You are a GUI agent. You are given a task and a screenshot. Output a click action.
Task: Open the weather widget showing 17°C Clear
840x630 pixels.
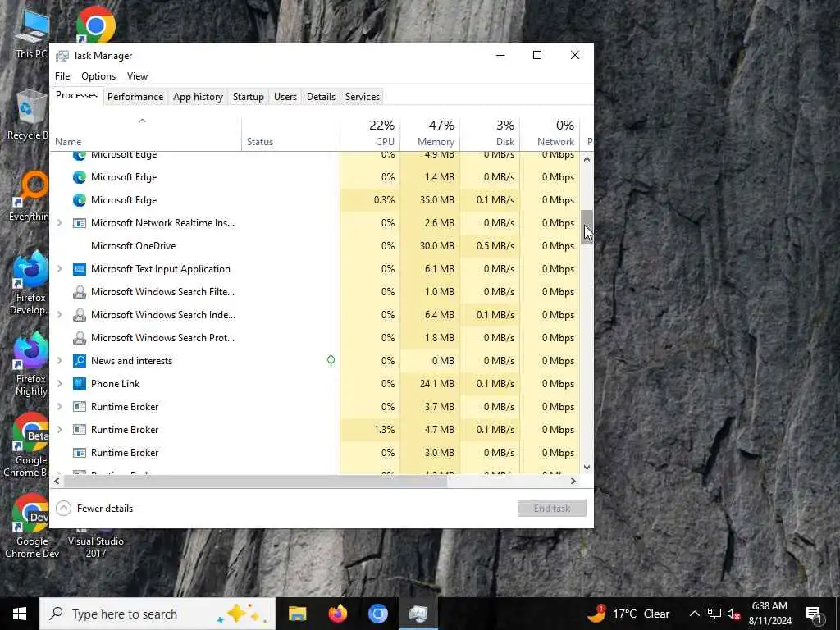click(629, 614)
